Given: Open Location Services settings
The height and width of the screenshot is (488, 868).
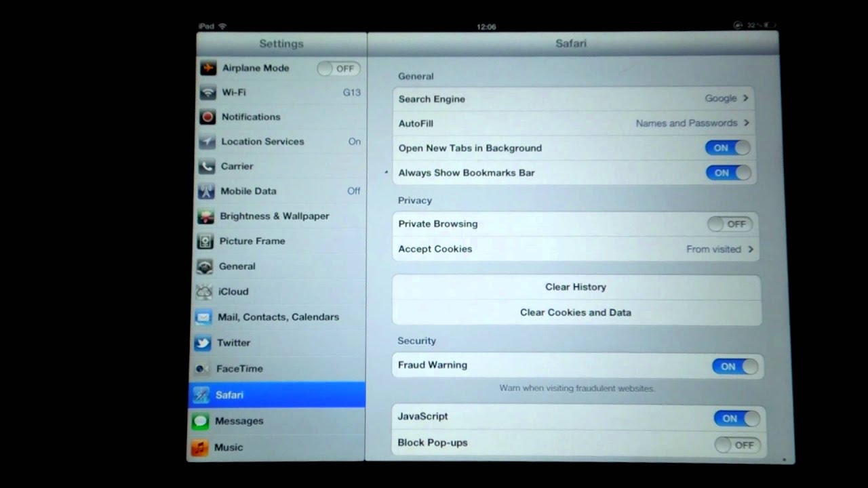Looking at the screenshot, I should (280, 142).
